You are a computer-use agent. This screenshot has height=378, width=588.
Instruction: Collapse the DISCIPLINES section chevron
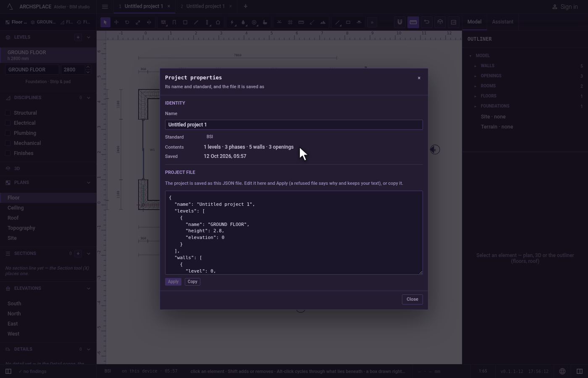pyautogui.click(x=89, y=98)
